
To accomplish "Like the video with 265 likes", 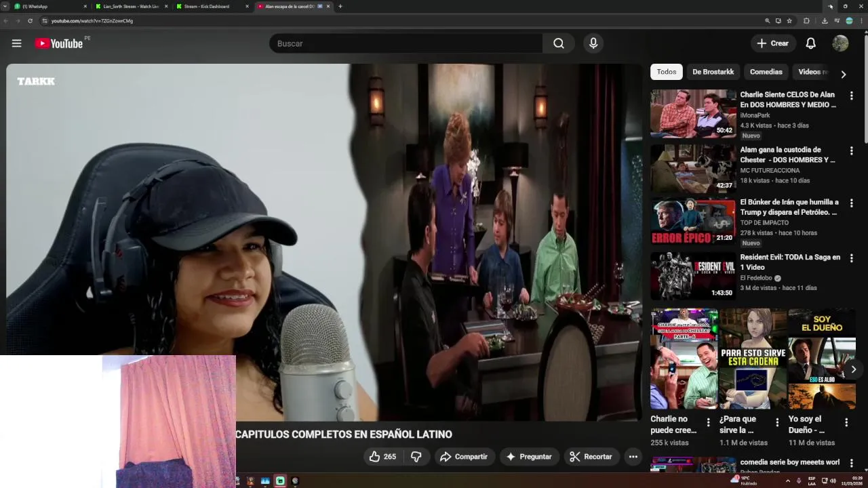I will tap(382, 457).
